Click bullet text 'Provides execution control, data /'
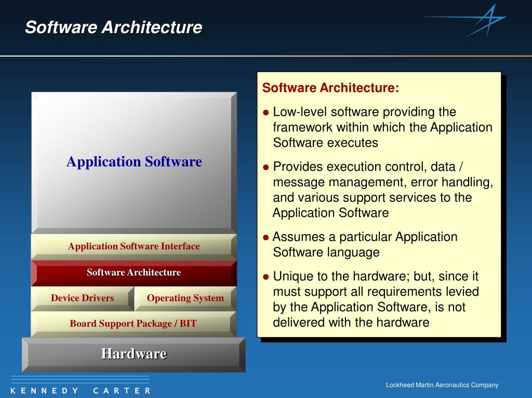Image resolution: width=532 pixels, height=398 pixels. 368,167
